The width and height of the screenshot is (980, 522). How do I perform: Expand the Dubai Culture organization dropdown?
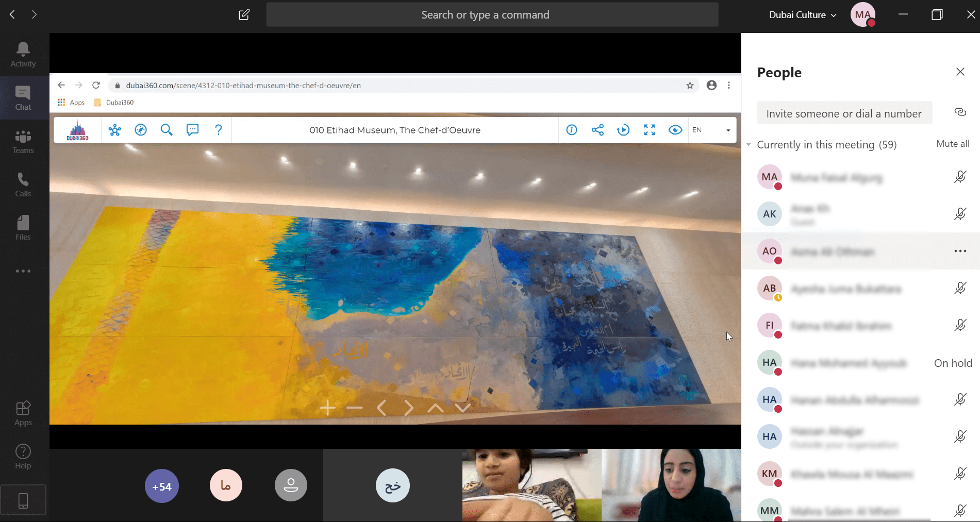pyautogui.click(x=803, y=15)
